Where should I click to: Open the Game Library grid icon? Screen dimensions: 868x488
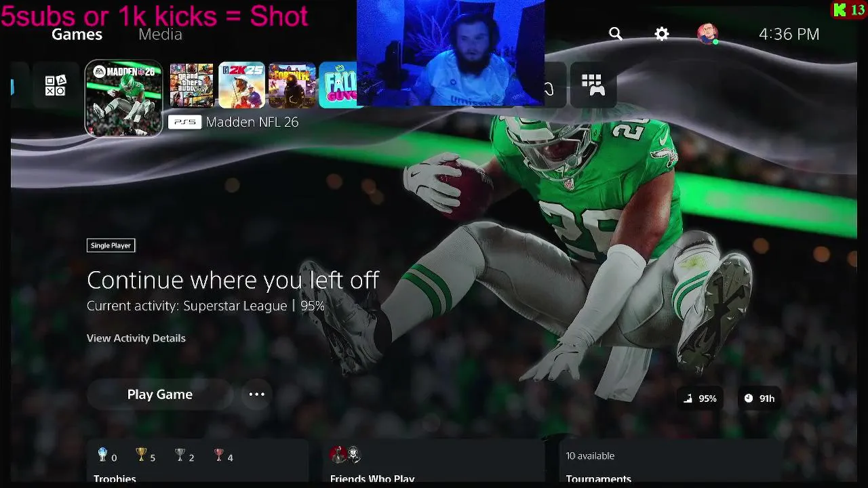pyautogui.click(x=593, y=85)
